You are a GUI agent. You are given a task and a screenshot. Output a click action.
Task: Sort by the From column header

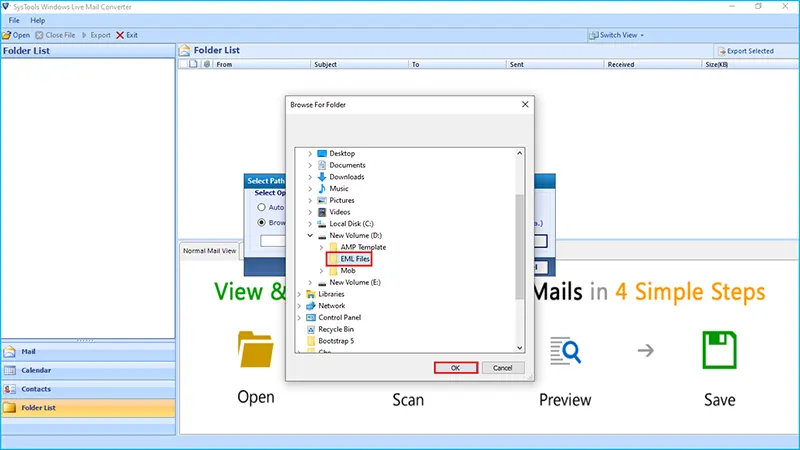tap(261, 64)
